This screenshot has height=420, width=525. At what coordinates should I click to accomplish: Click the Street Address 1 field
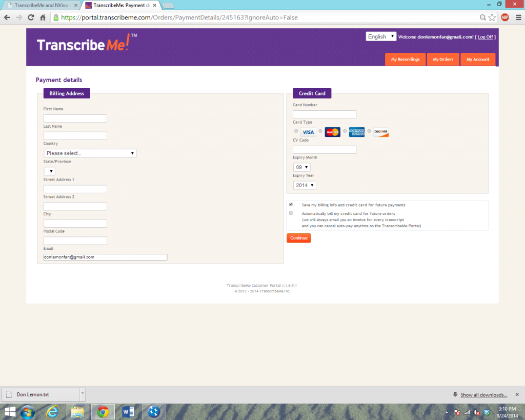pos(75,189)
